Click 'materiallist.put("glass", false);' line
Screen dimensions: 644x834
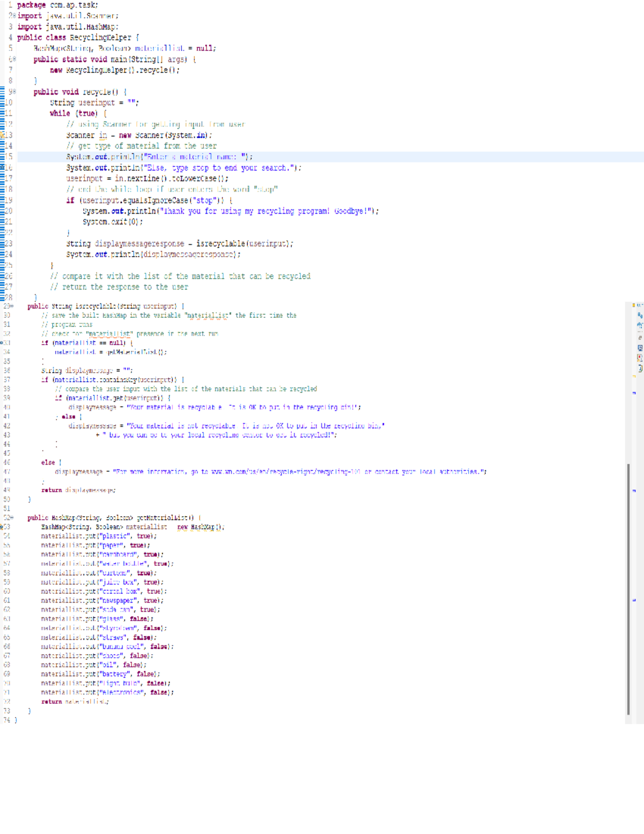click(x=97, y=619)
